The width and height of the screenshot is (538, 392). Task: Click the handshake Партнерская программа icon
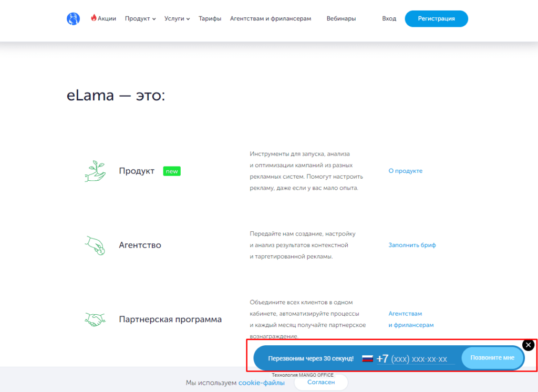tap(95, 319)
